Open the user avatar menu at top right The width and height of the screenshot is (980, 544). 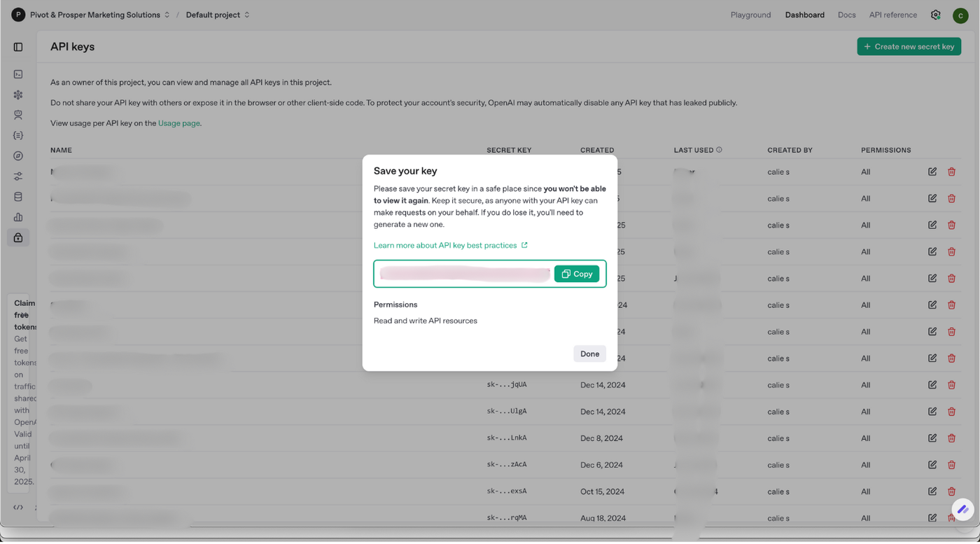click(x=960, y=15)
